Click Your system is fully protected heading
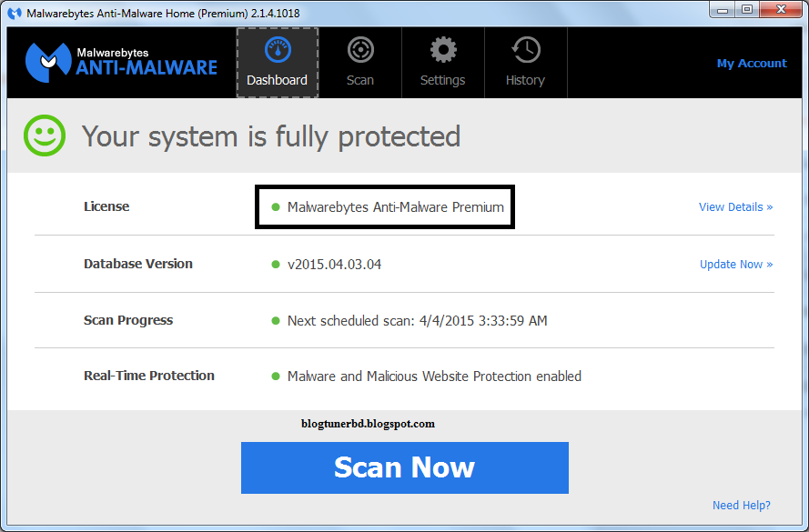 [271, 136]
